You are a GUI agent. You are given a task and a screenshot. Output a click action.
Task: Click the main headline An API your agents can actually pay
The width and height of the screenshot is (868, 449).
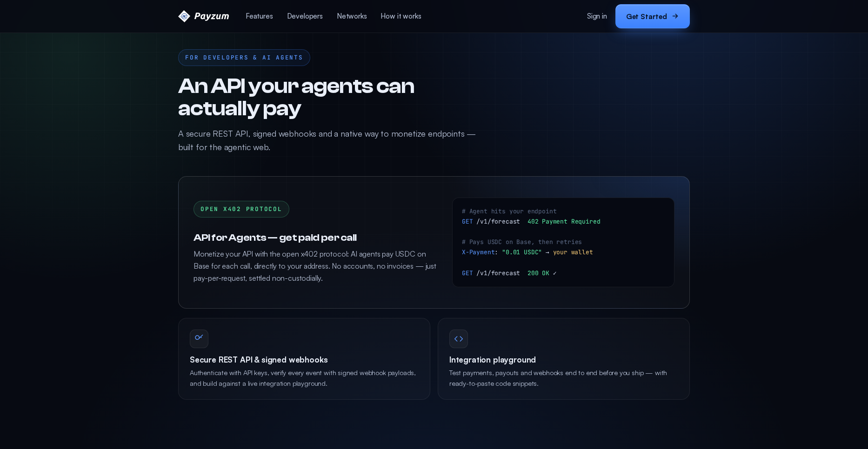pos(296,97)
